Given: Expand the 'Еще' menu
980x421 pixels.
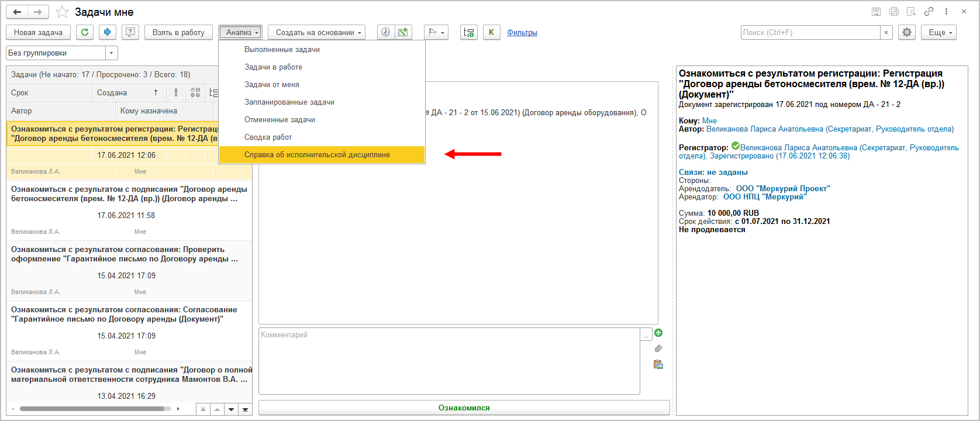Looking at the screenshot, I should (x=938, y=32).
